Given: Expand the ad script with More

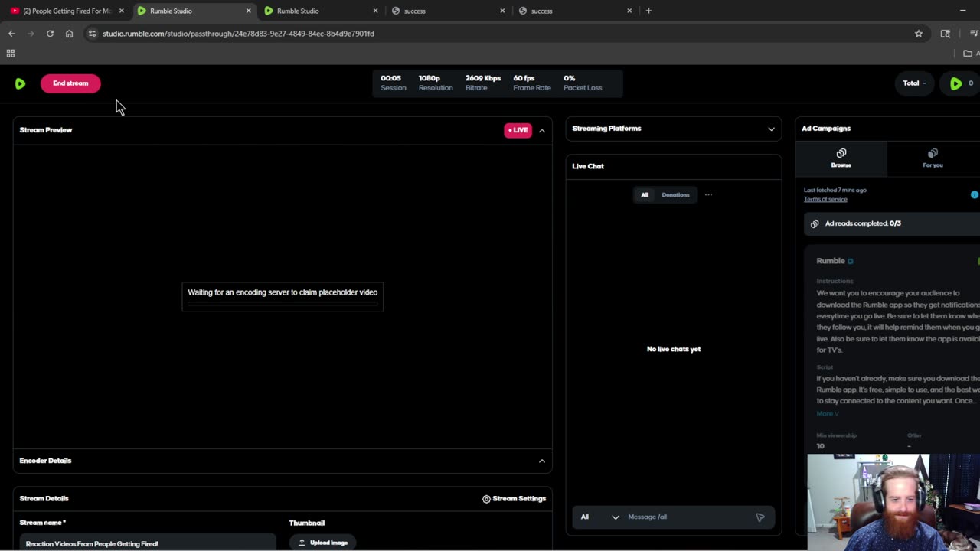Looking at the screenshot, I should 828,414.
